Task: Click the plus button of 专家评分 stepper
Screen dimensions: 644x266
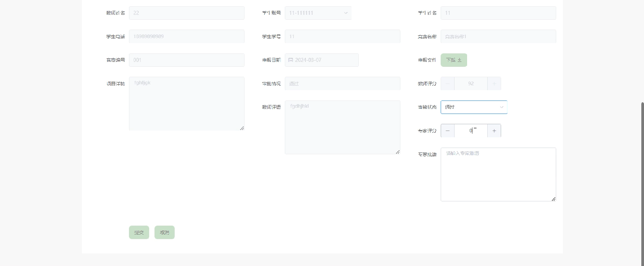Action: [x=494, y=131]
